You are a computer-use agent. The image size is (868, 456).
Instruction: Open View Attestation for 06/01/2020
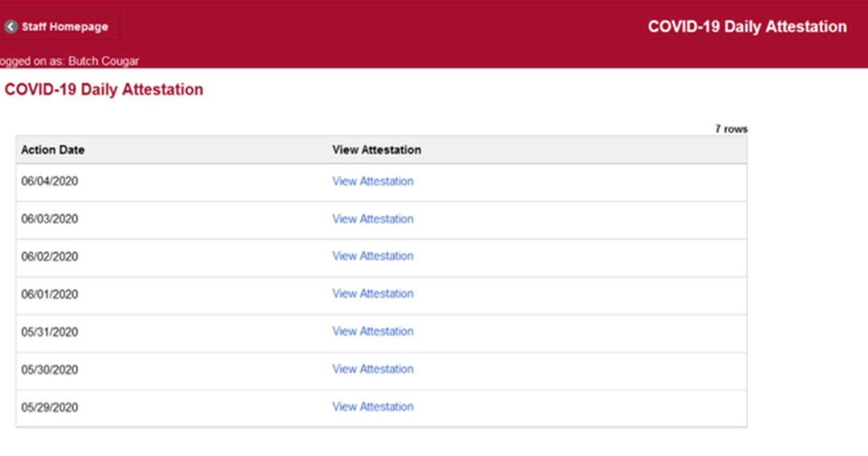(x=372, y=294)
